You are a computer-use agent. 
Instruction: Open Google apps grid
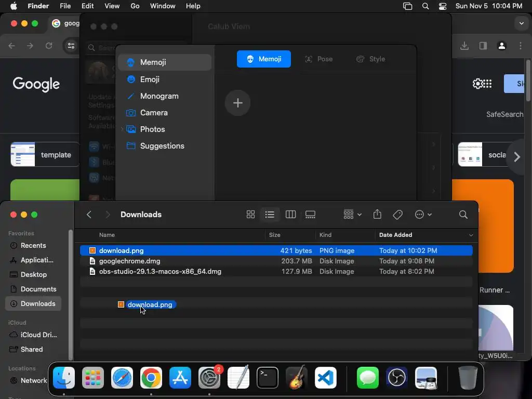[x=487, y=84]
